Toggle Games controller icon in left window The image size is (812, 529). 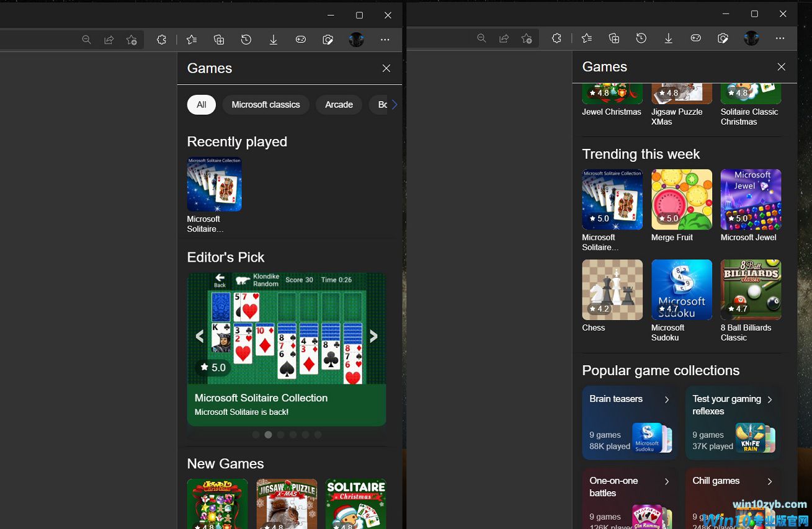point(301,40)
